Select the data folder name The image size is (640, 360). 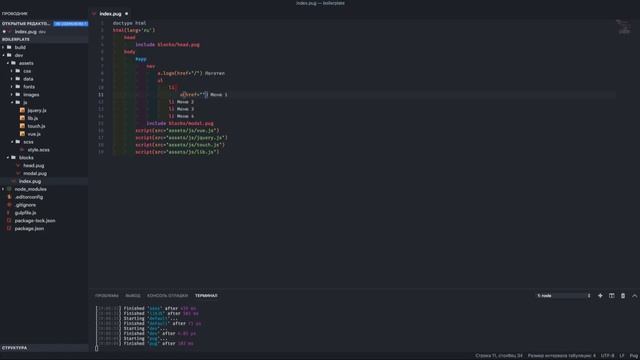pos(28,79)
